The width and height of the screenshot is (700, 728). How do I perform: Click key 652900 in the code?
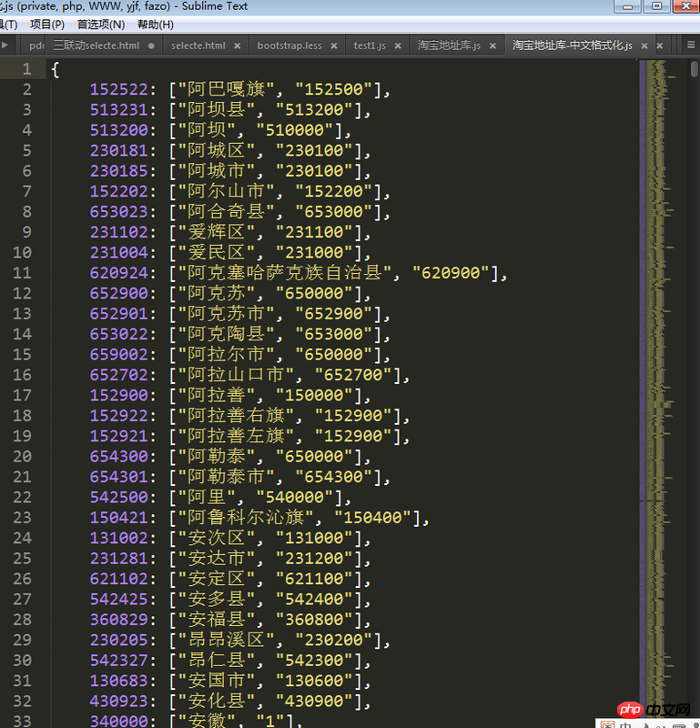[119, 293]
